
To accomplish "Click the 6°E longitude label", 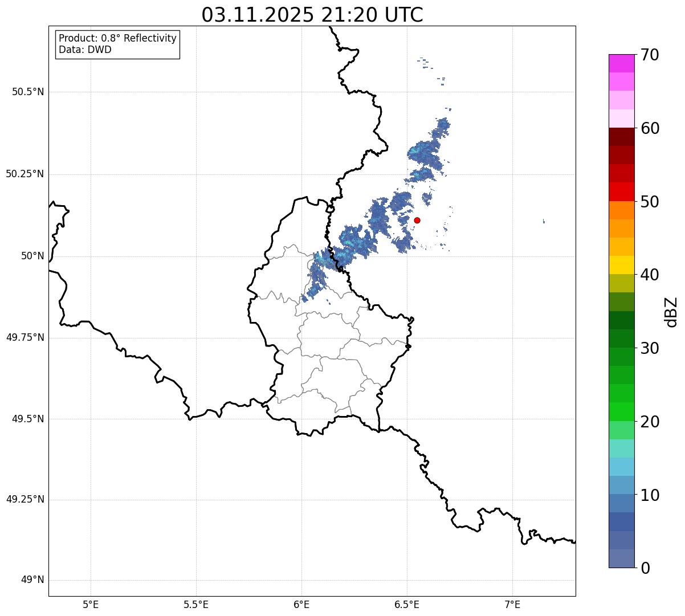I will (x=301, y=604).
